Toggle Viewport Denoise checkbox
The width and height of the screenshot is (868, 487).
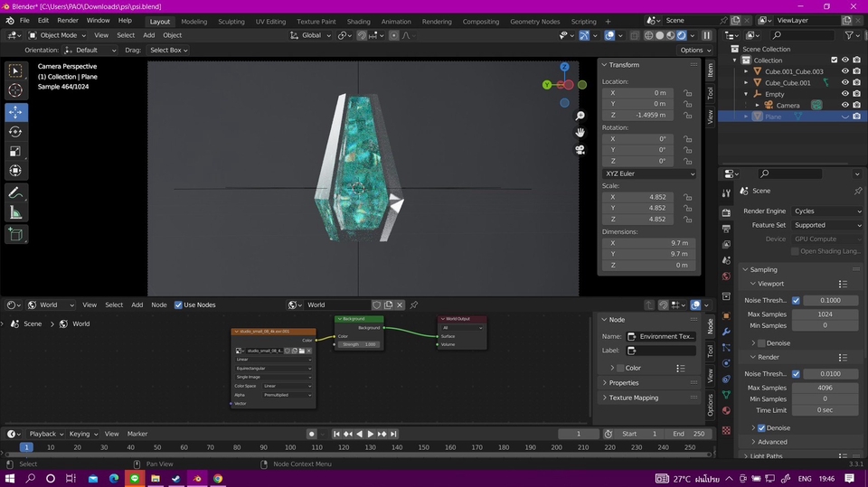[761, 343]
